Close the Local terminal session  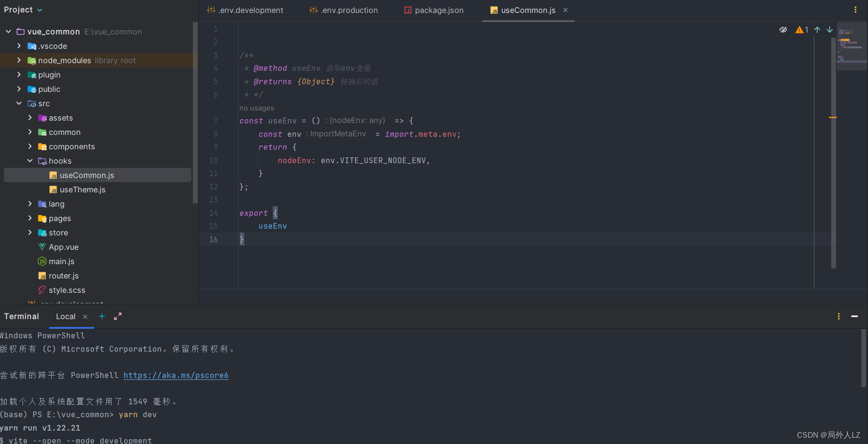tap(85, 317)
